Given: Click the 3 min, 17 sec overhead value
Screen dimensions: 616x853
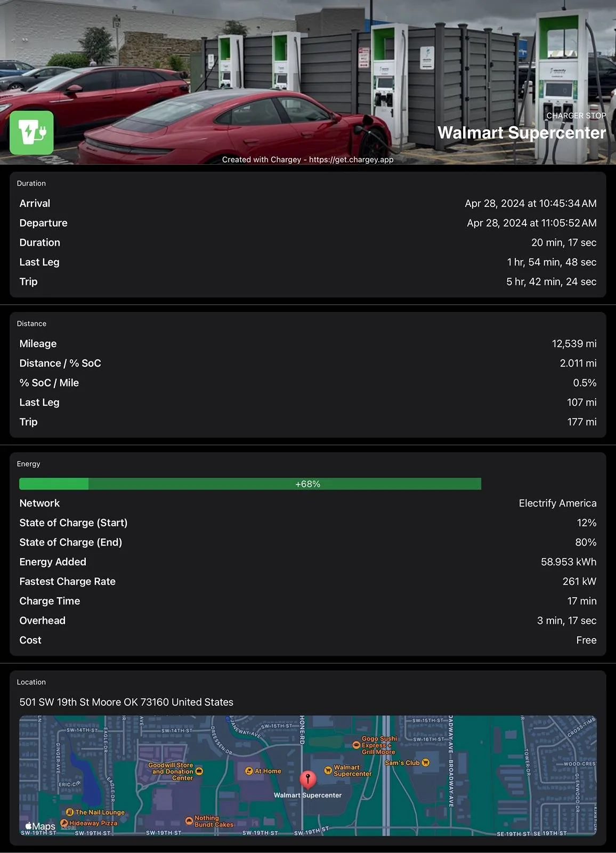Looking at the screenshot, I should click(x=567, y=621).
